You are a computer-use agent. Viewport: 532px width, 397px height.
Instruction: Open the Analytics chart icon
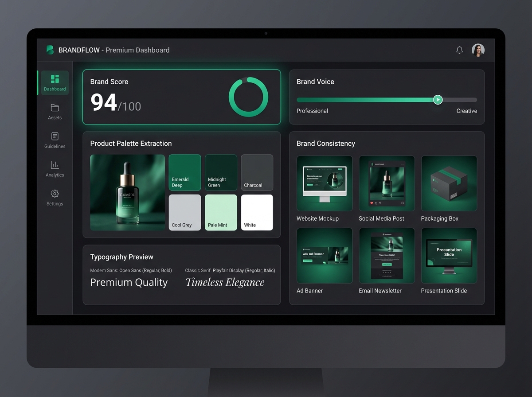55,165
